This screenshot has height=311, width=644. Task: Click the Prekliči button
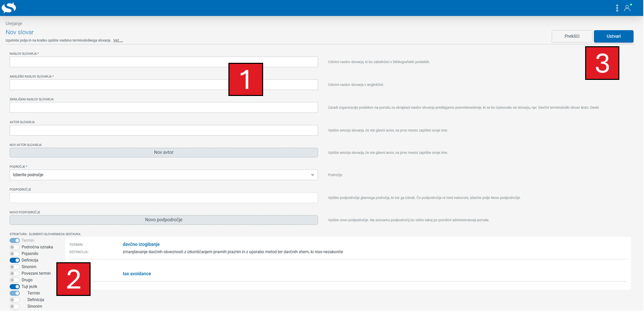click(572, 36)
